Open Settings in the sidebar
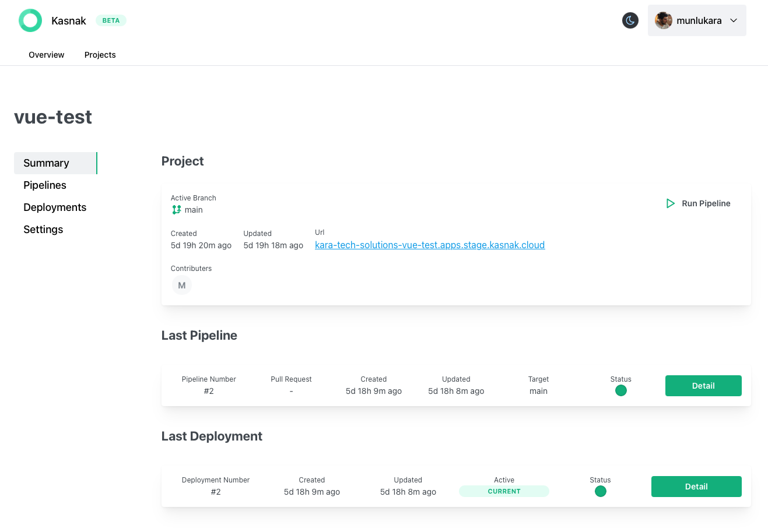The width and height of the screenshot is (768, 532). tap(43, 230)
